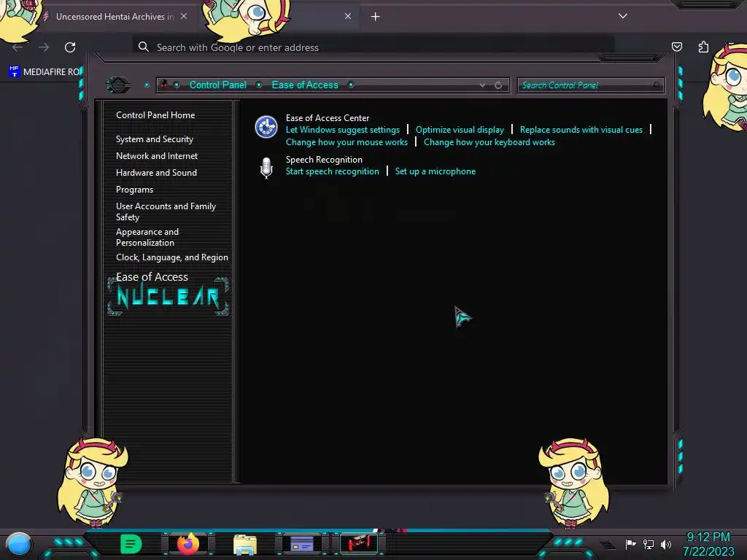Image resolution: width=747 pixels, height=560 pixels.
Task: Expand address bar history dropdown
Action: click(483, 85)
